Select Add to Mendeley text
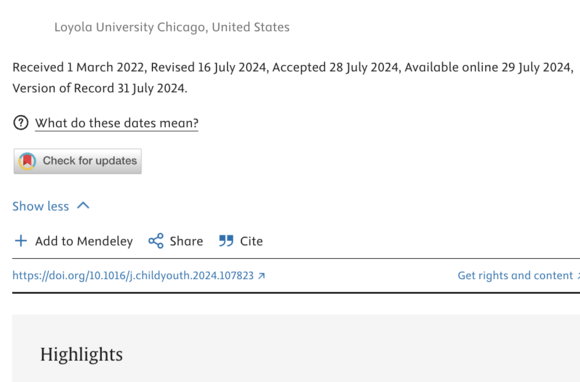 click(x=84, y=241)
